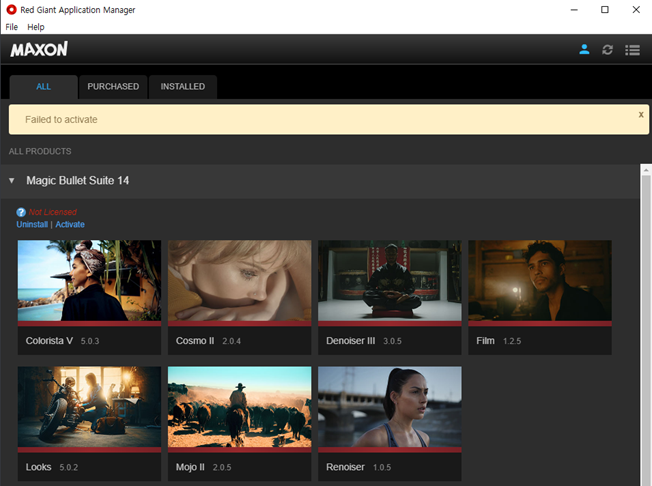Switch to the ALL tab
The image size is (652, 486).
(x=44, y=86)
